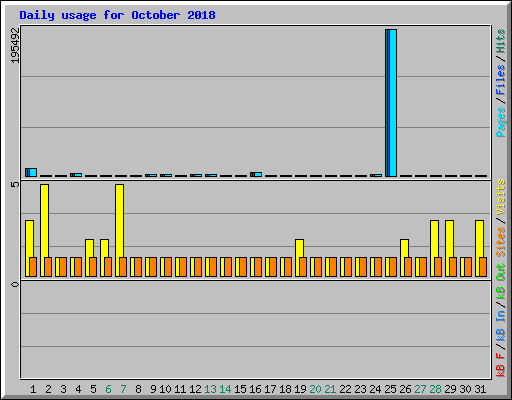This screenshot has height=400, width=512.
Task: Click the cyan 'Pages' legend label
Action: (x=501, y=122)
